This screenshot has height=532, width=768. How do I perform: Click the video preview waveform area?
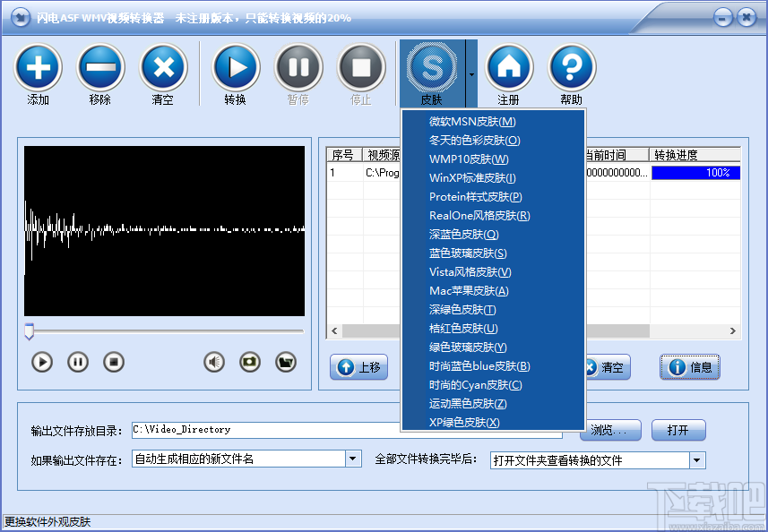click(x=165, y=231)
